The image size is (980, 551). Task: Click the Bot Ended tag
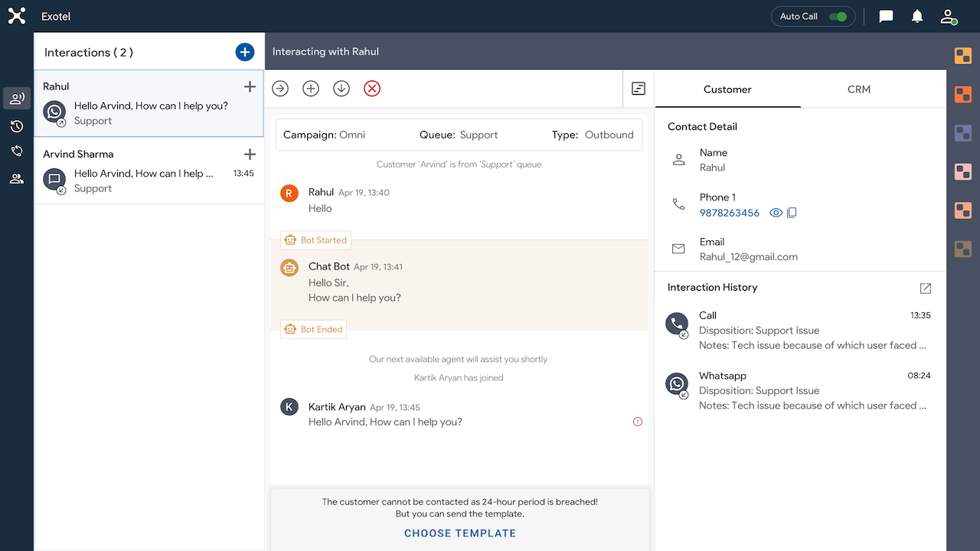(x=314, y=330)
